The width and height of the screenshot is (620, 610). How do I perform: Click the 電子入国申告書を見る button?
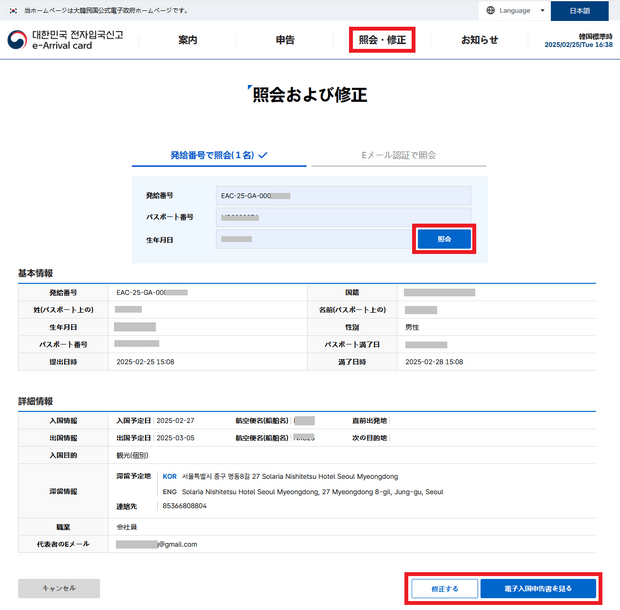click(538, 589)
